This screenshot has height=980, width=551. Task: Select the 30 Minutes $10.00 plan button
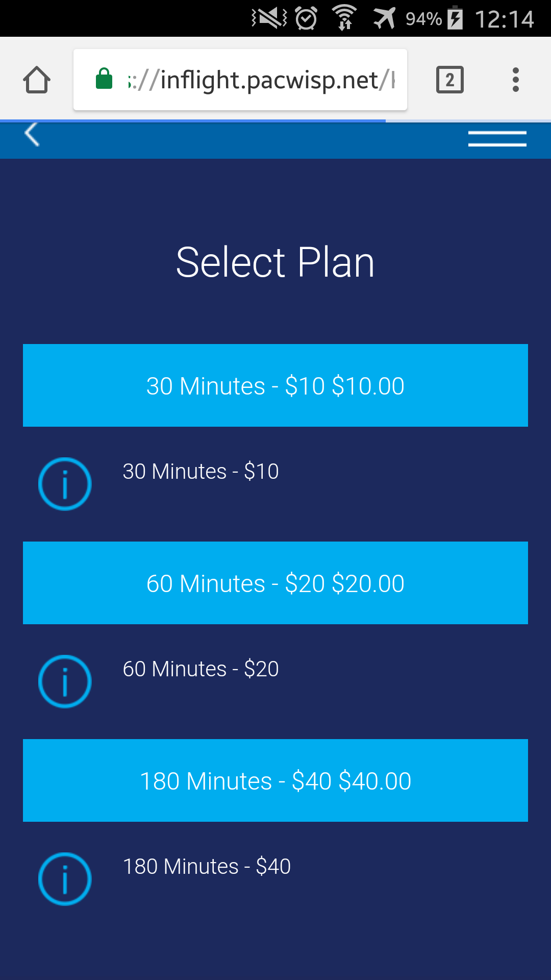[275, 385]
